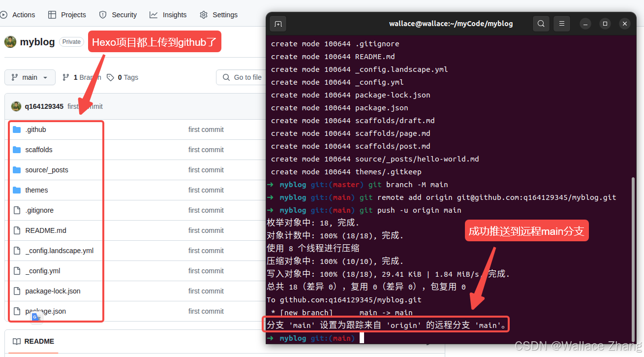Open a new terminal tab
This screenshot has width=644, height=357.
click(x=278, y=24)
